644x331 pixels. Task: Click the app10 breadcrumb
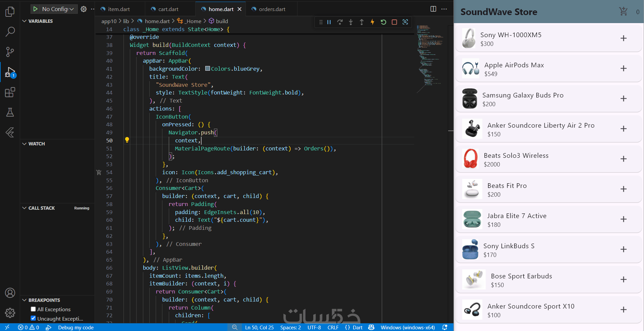point(109,21)
